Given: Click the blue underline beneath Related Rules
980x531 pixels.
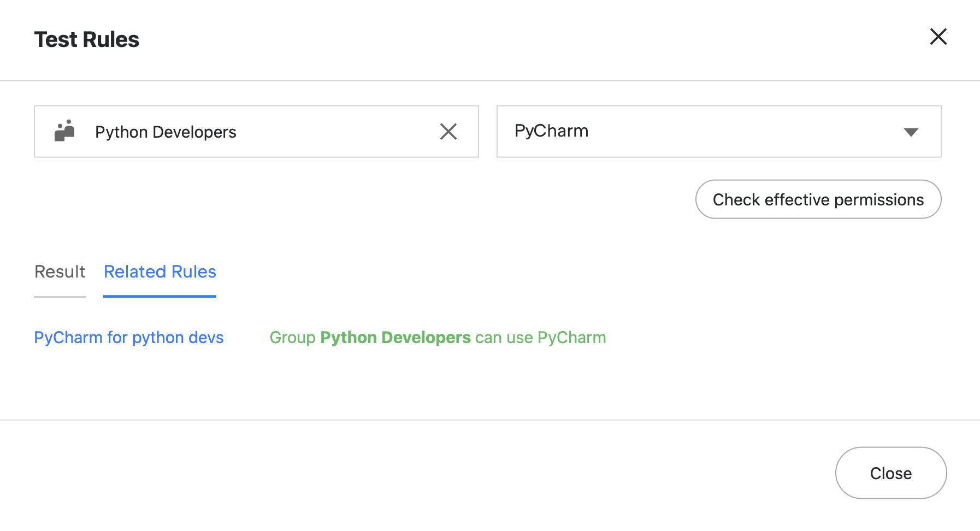Looking at the screenshot, I should 160,296.
